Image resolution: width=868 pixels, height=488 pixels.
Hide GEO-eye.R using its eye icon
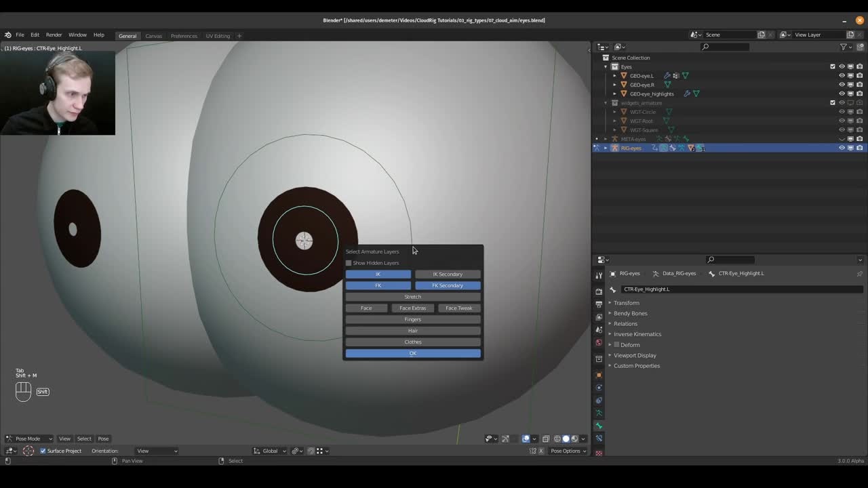(x=842, y=85)
